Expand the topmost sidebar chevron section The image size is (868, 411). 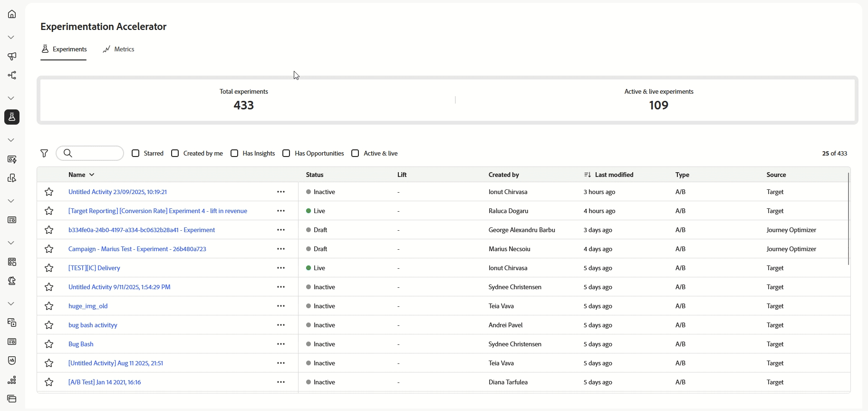[11, 37]
